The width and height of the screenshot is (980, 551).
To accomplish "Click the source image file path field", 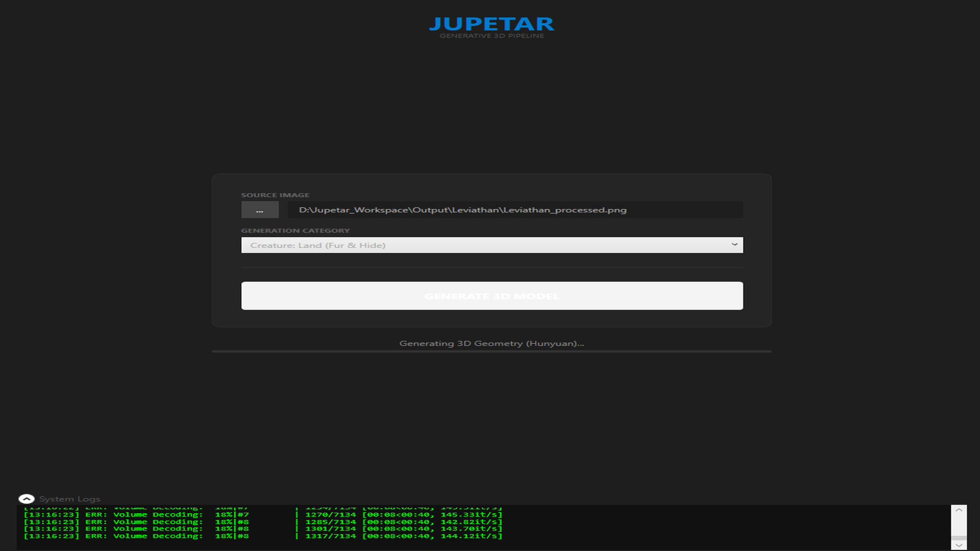I will (x=514, y=210).
